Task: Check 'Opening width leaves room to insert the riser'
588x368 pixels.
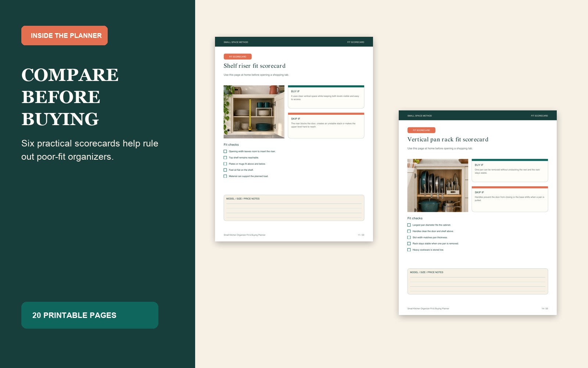Action: point(225,151)
